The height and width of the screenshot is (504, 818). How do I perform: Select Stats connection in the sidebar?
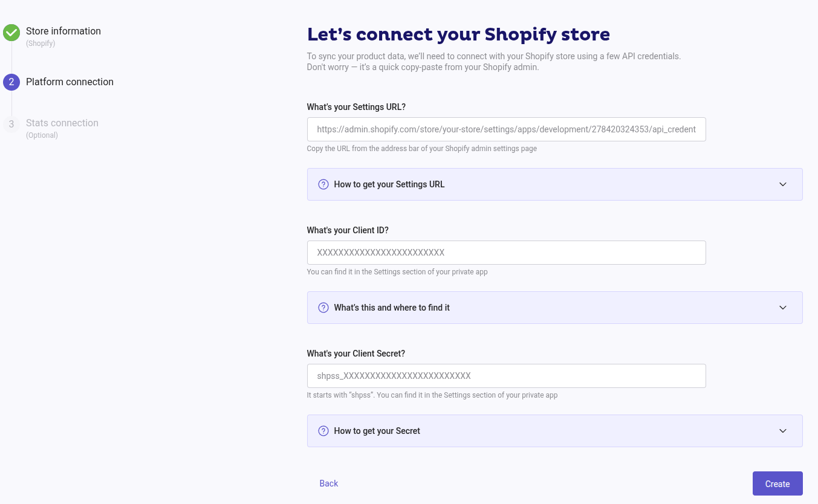coord(62,123)
